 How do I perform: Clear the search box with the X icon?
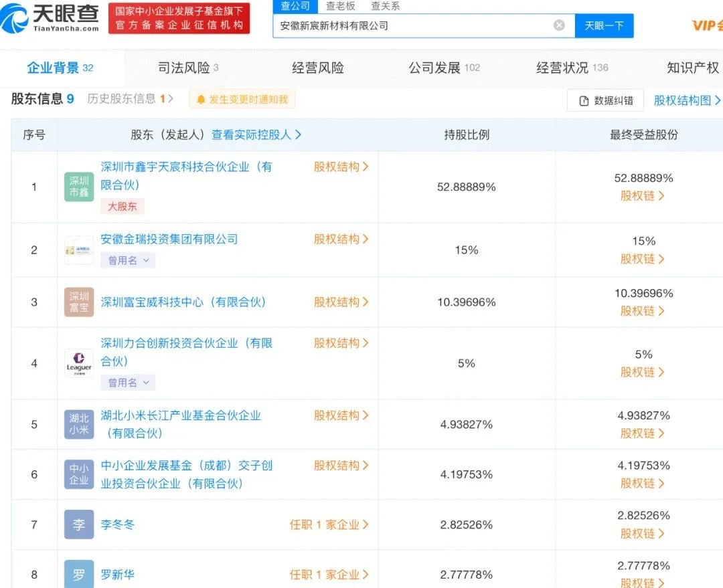tap(559, 25)
